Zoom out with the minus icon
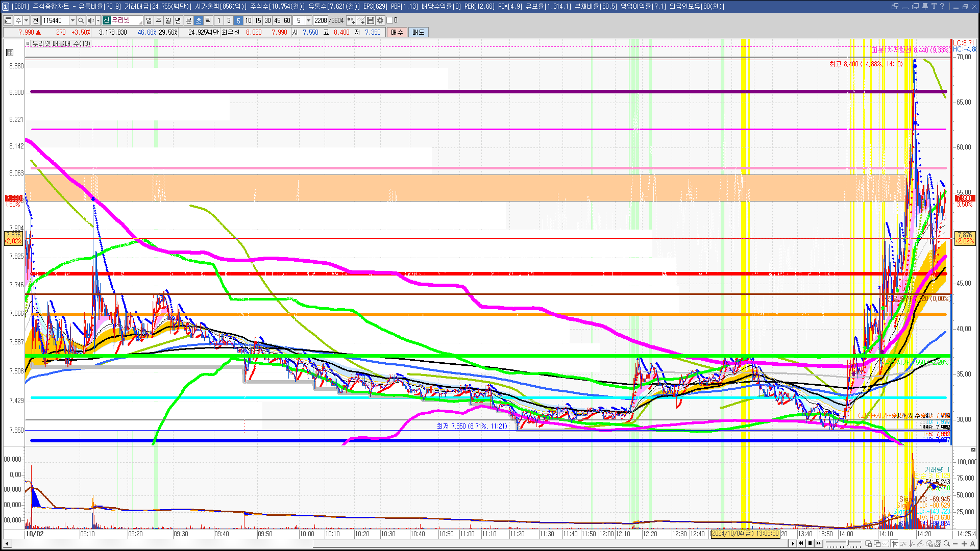 click(955, 543)
